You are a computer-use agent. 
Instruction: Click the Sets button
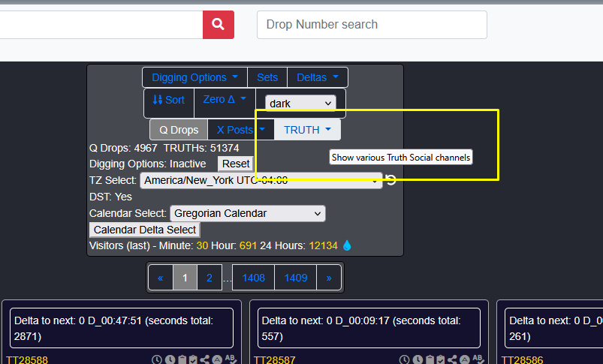click(267, 77)
